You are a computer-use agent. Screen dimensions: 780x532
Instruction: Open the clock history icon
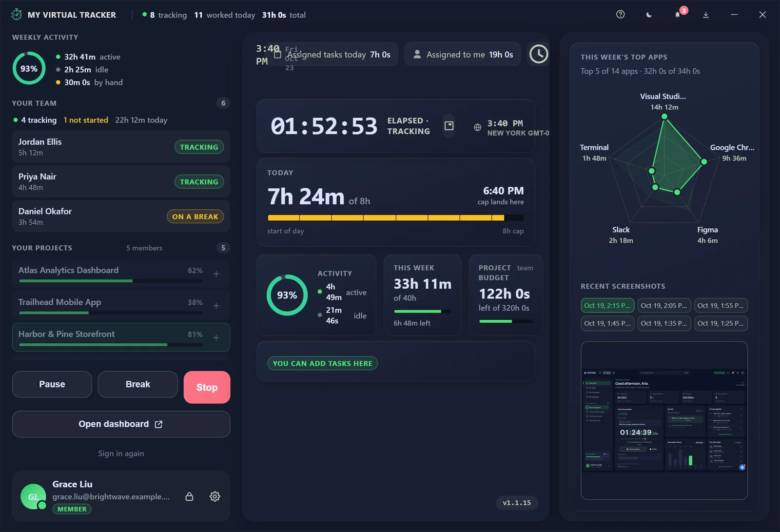coord(539,54)
